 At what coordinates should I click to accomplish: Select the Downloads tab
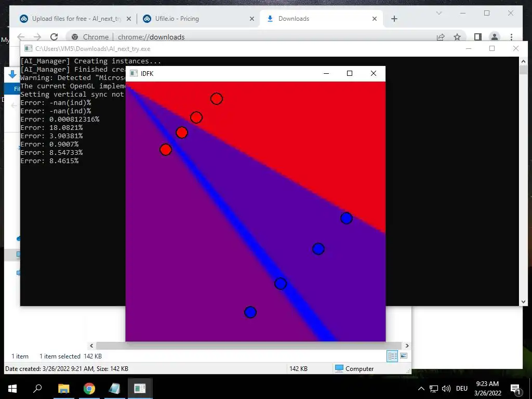pyautogui.click(x=321, y=19)
